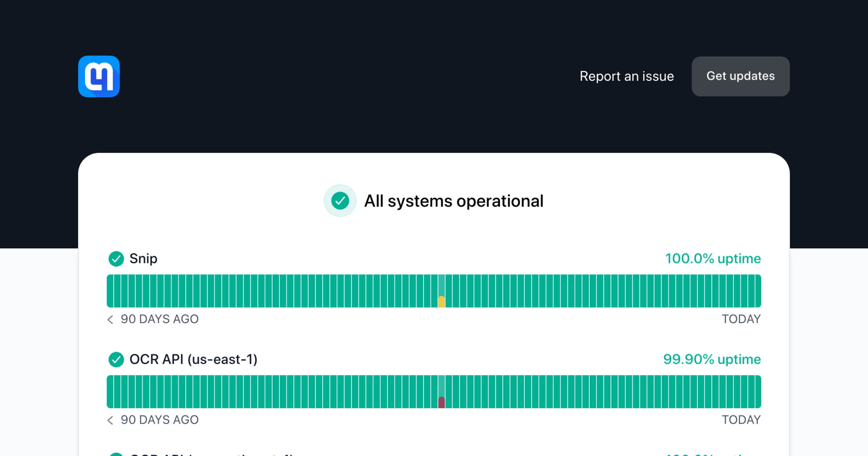Click the OCR API (us-east-1) service name
Screen dimensions: 868x456
coord(193,359)
